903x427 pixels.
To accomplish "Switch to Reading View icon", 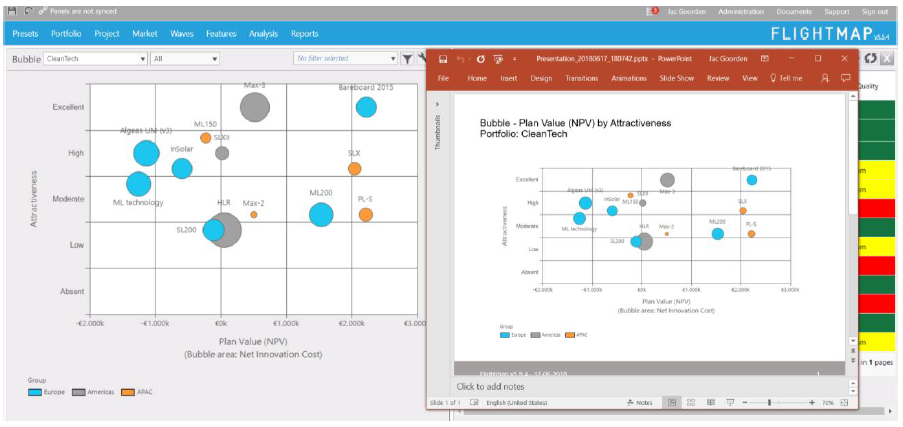I will click(711, 402).
